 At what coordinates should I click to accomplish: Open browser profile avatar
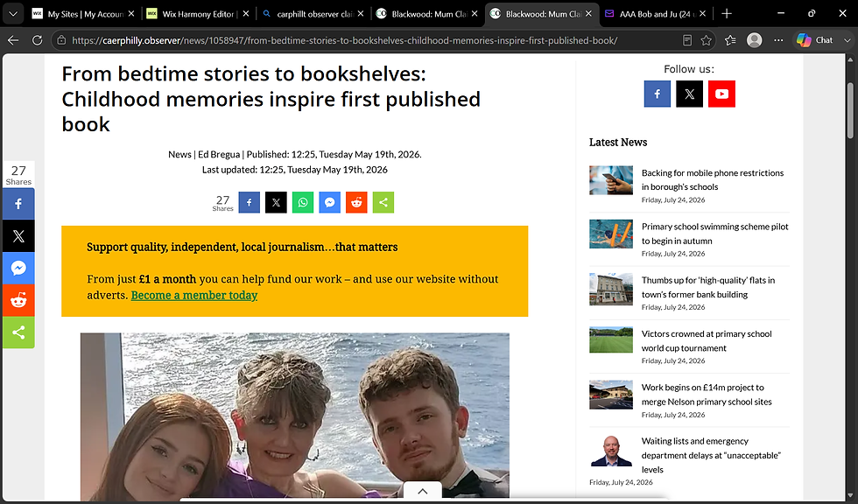click(755, 40)
